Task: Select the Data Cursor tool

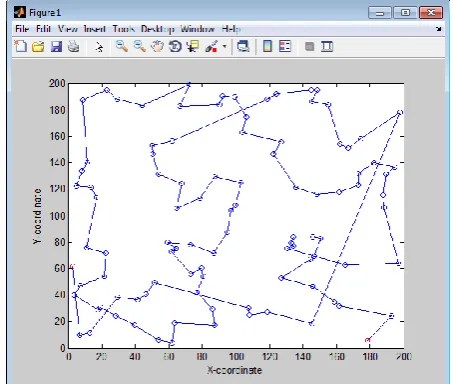Action: point(193,46)
